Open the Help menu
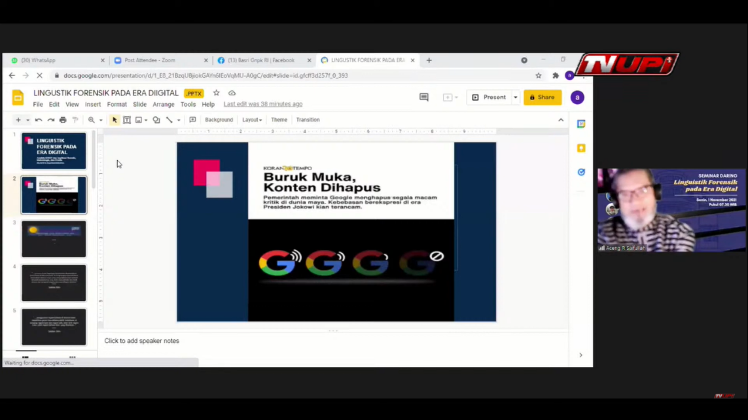 208,105
